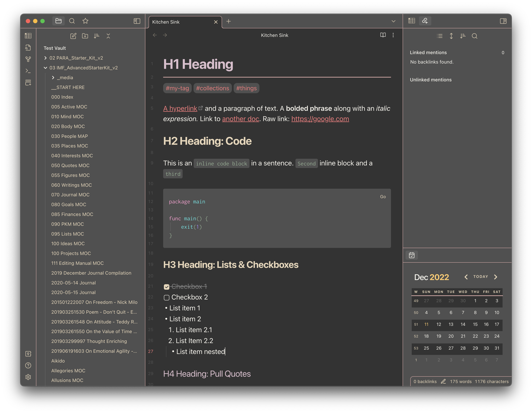Expand the 02 PARA_Starter_Kit_v2 folder
Screen dimensions: 532x413
(45, 58)
